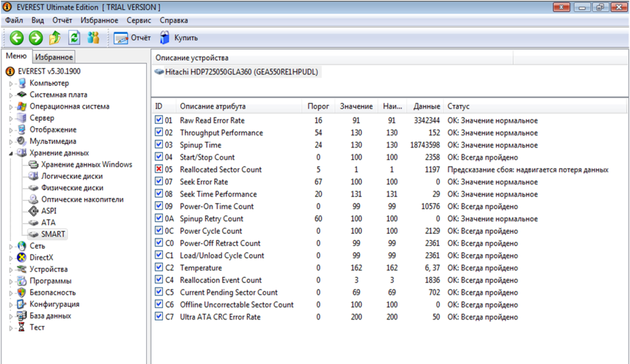Switch to the Избранное tab
The image size is (630, 364).
(x=54, y=57)
